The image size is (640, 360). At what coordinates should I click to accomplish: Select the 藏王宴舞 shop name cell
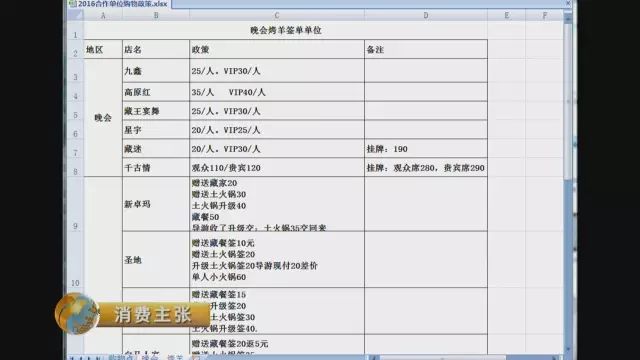pyautogui.click(x=156, y=111)
